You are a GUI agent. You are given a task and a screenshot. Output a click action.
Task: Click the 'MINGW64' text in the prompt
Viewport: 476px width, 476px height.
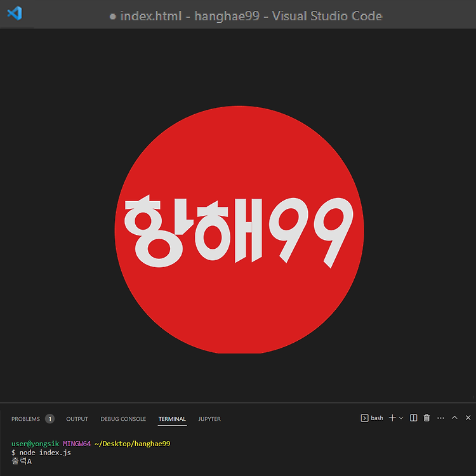(77, 444)
